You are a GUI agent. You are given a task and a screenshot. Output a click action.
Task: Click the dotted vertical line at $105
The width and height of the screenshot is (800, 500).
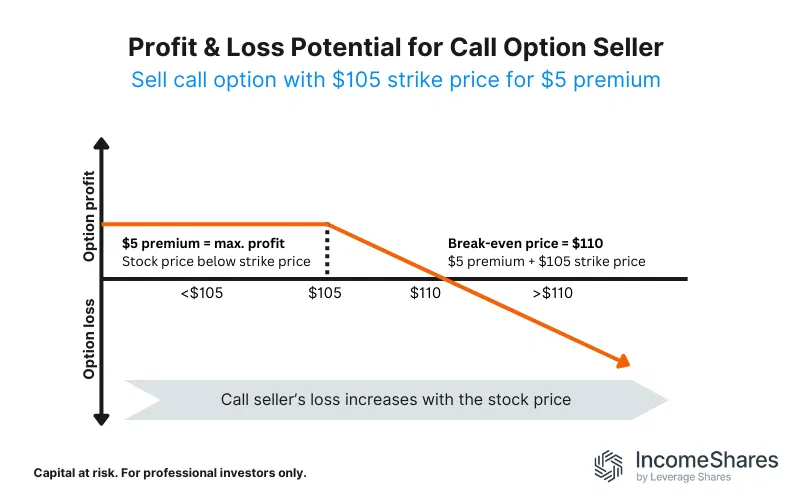click(x=328, y=250)
